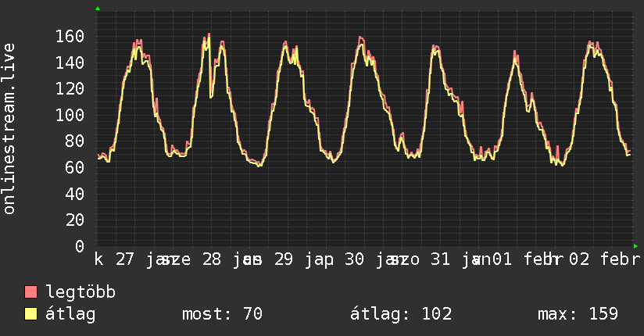This screenshot has height=336, width=644.
Task: Select the átlag legend label beside yellow swatch
Action: (70, 314)
